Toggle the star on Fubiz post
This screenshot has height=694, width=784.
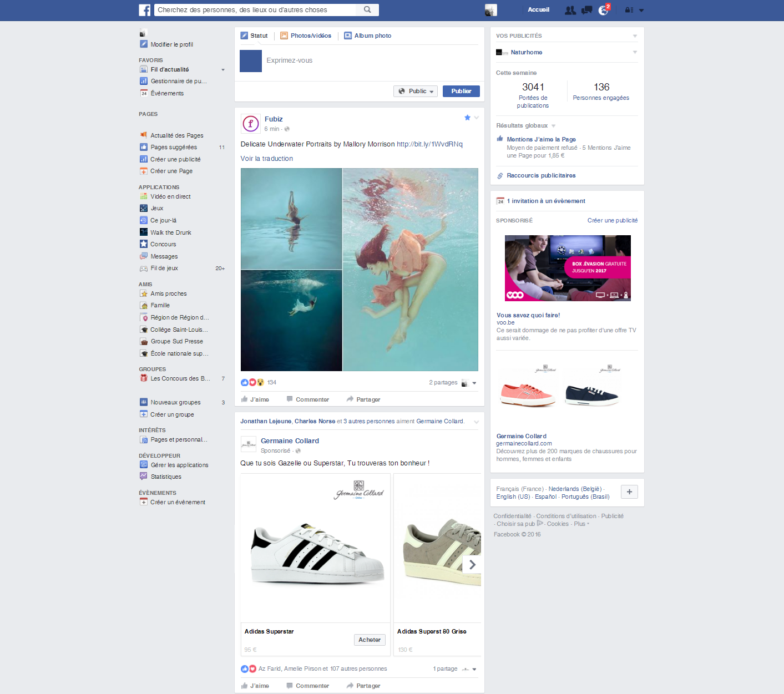[467, 118]
